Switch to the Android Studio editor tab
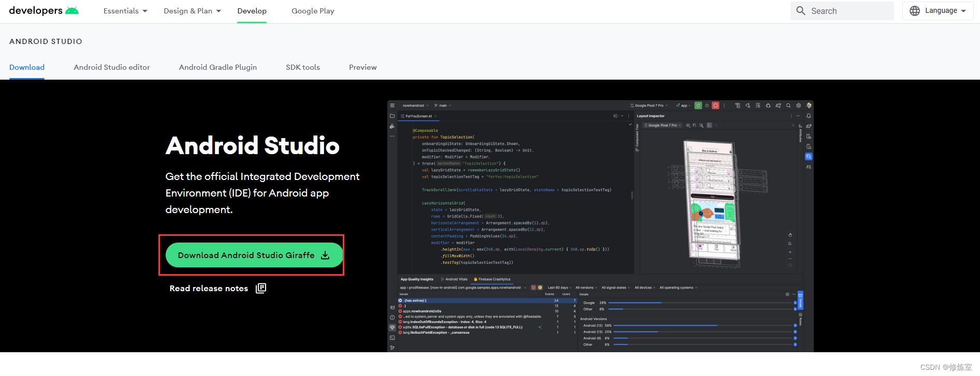Image resolution: width=980 pixels, height=376 pixels. (112, 67)
